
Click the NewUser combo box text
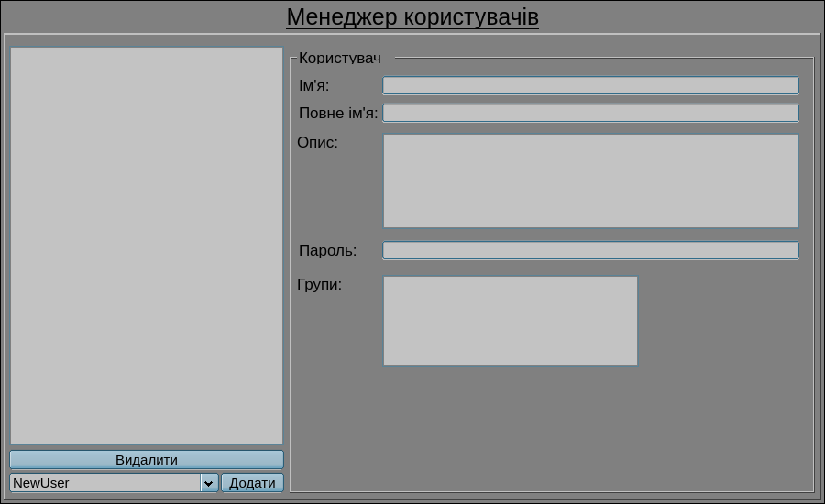pyautogui.click(x=104, y=483)
